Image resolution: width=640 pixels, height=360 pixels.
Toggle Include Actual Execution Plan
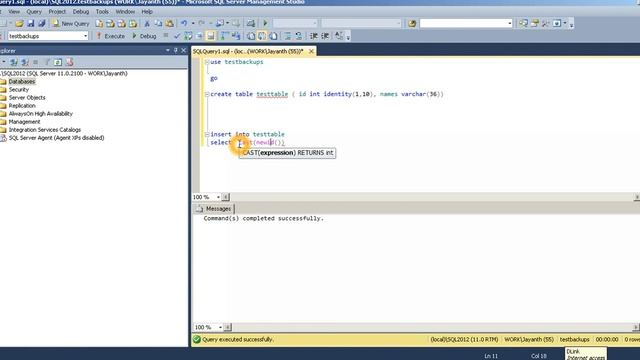point(224,36)
